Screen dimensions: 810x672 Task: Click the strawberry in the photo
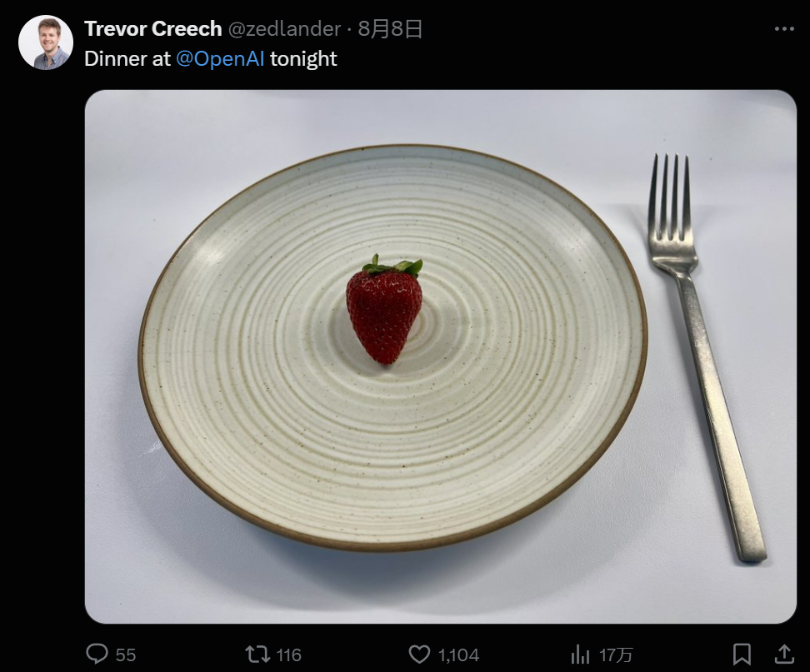(x=384, y=312)
